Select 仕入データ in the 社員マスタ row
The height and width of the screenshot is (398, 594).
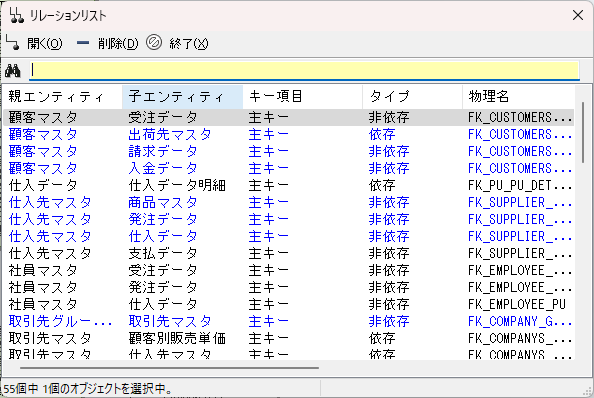[x=163, y=304]
